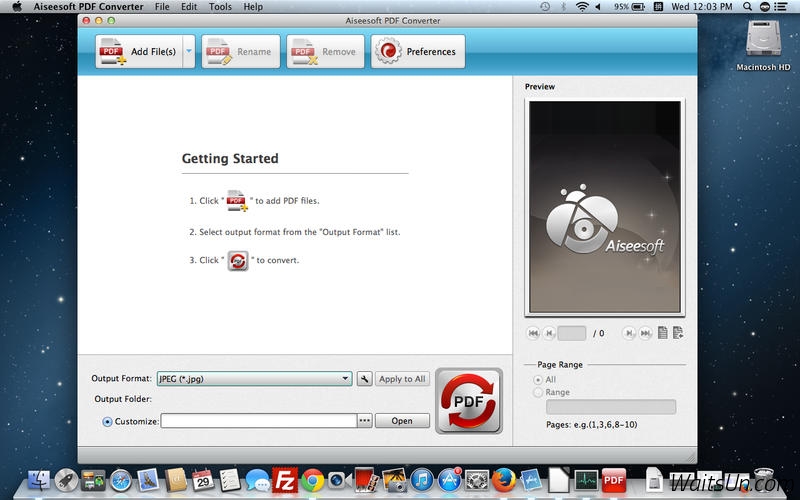Open iPhoto camera icon in dock

[394, 481]
